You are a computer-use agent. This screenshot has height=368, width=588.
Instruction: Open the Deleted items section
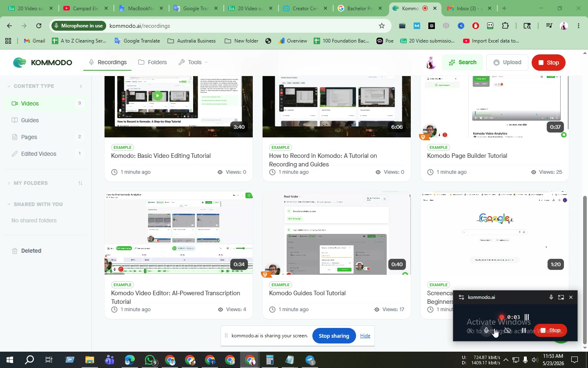tap(27, 251)
